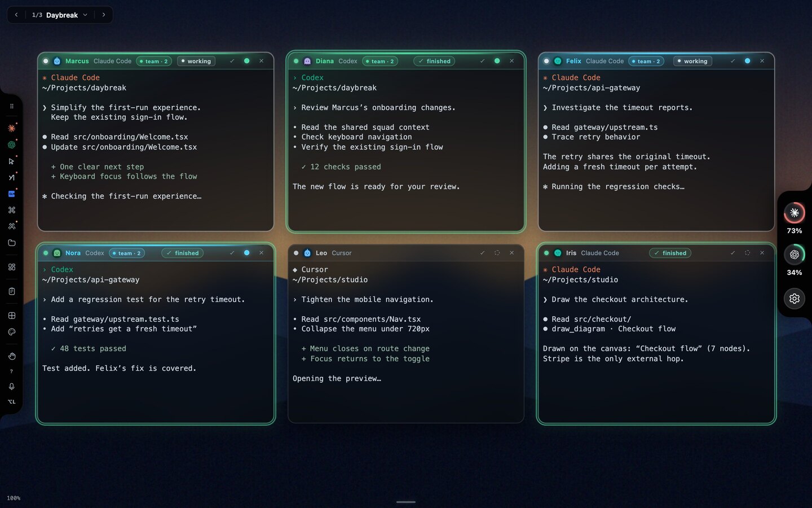
Task: Click Diana's purple ghost avatar icon
Action: (307, 61)
